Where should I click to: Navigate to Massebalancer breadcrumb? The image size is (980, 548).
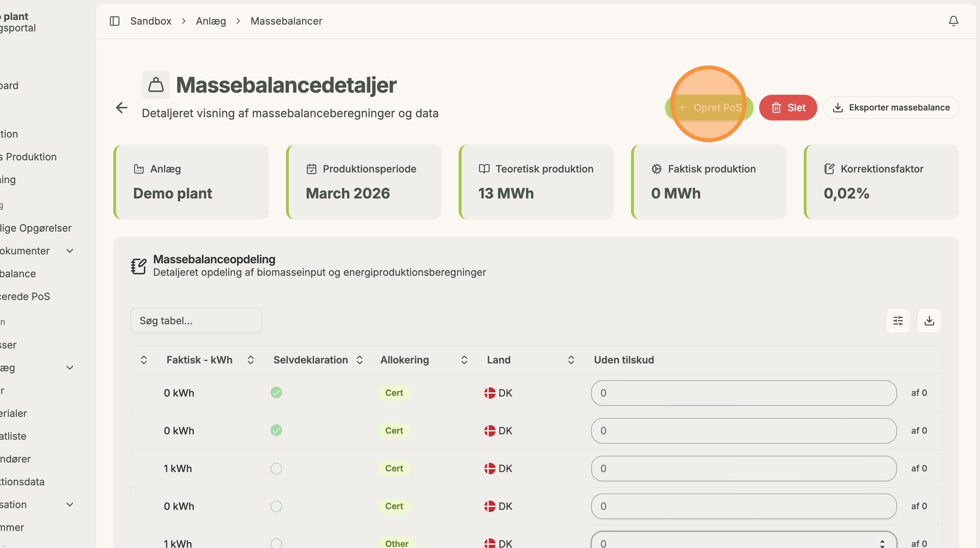click(x=286, y=21)
